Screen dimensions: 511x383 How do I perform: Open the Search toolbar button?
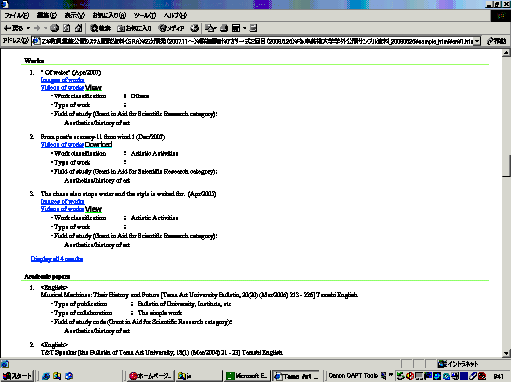click(101, 28)
